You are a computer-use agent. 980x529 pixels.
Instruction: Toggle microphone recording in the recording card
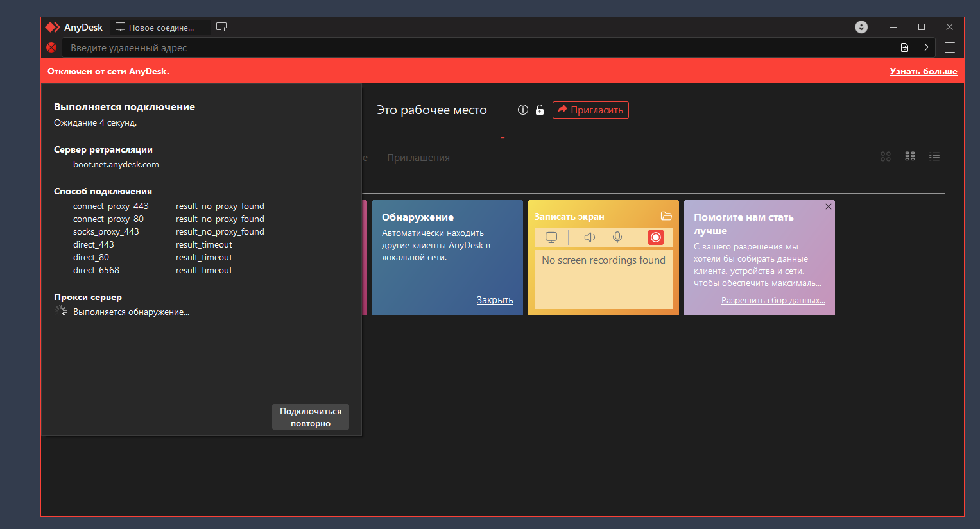tap(617, 237)
